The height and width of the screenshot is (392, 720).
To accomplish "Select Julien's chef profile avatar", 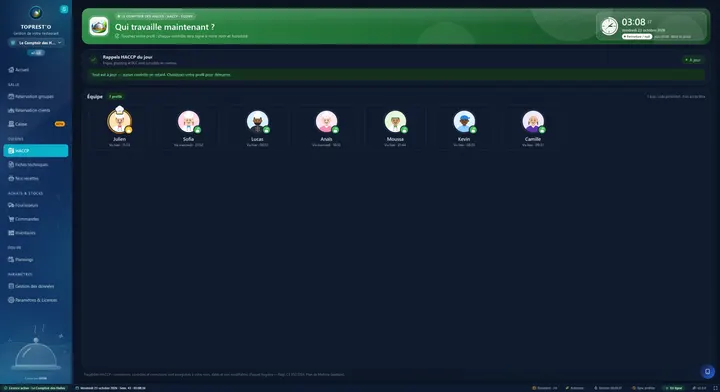I will [x=119, y=121].
